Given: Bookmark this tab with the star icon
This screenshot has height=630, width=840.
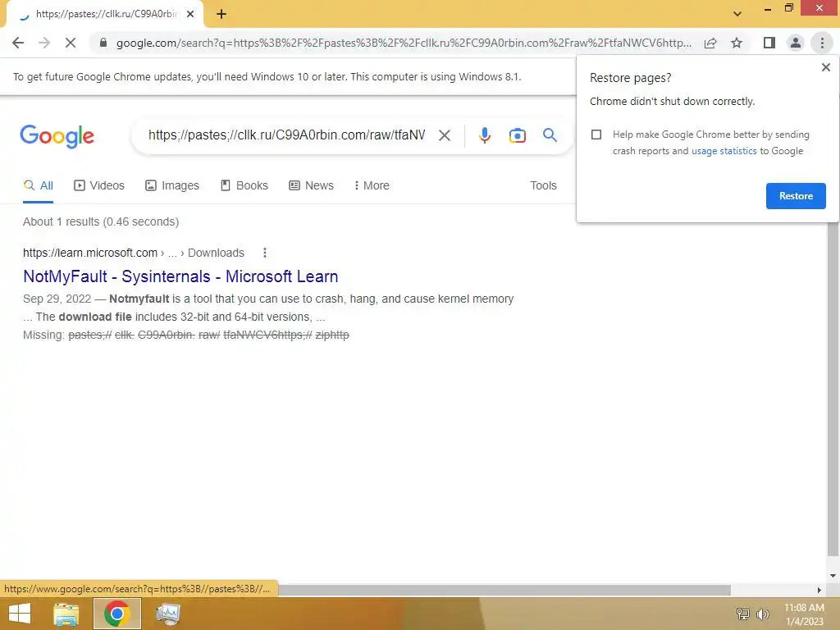Looking at the screenshot, I should point(737,43).
